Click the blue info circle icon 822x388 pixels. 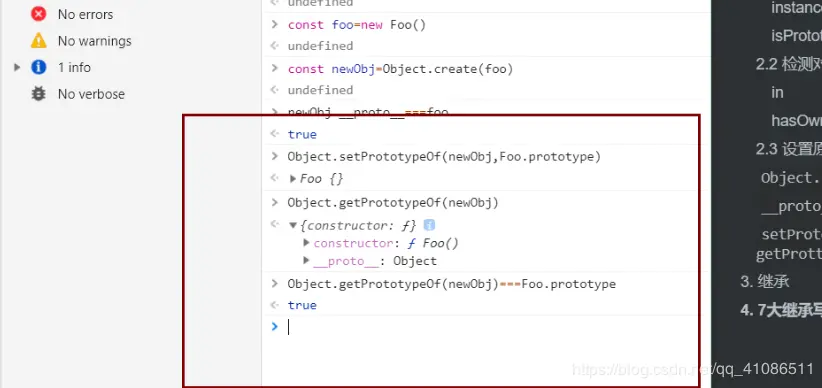pos(38,67)
